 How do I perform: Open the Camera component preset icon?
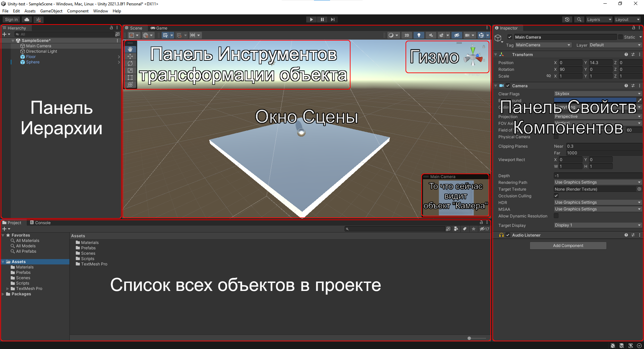point(633,86)
